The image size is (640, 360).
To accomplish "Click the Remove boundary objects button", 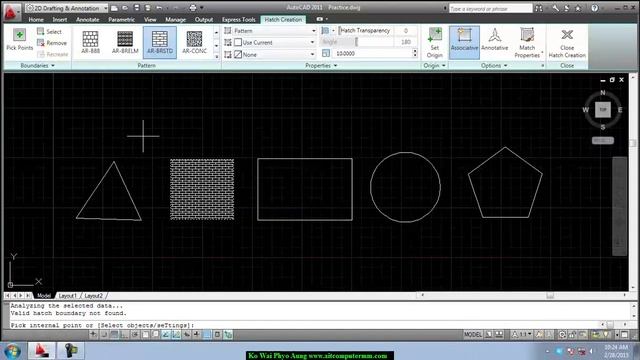I will click(51, 43).
